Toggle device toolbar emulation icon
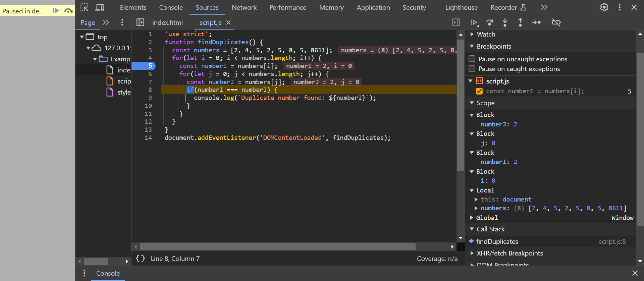644x281 pixels. pyautogui.click(x=100, y=7)
